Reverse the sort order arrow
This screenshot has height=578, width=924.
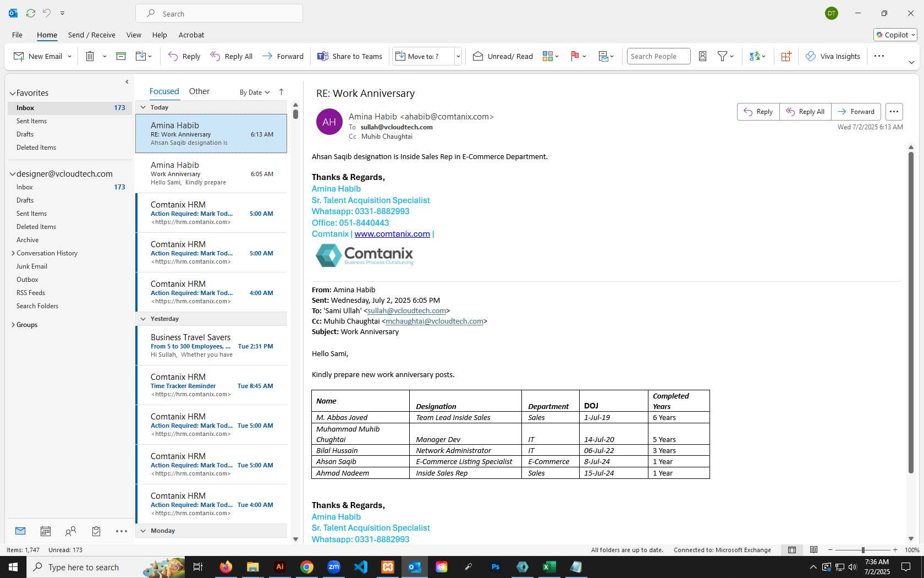(x=281, y=92)
